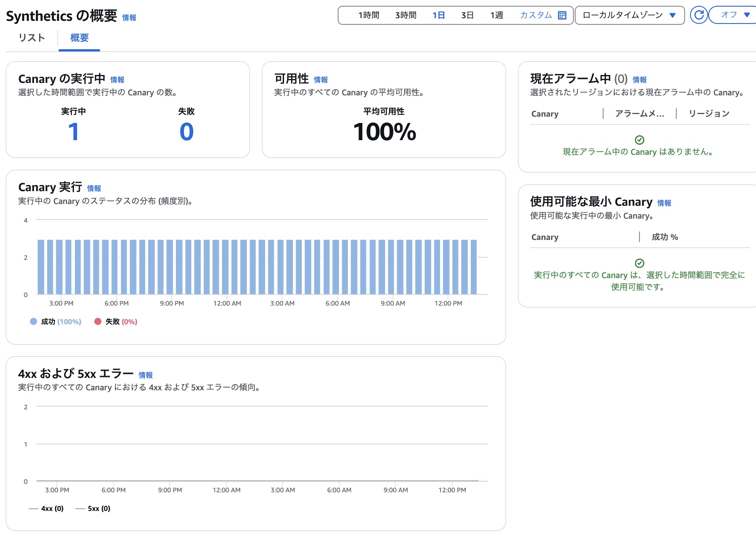
Task: Click the running count value 1
Action: click(x=74, y=132)
